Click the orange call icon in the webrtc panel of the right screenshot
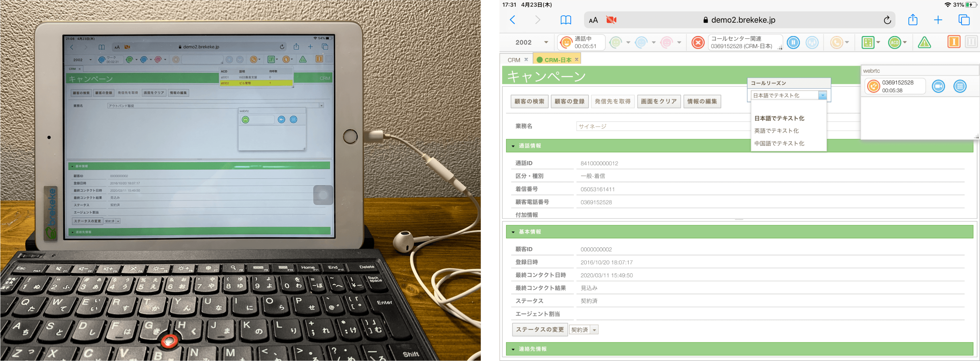The height and width of the screenshot is (361, 980). tap(873, 86)
